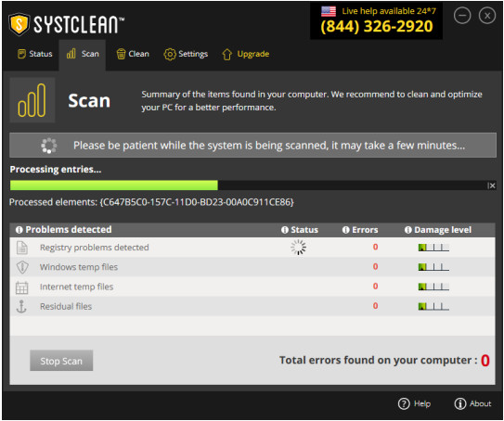
Task: Click Windows temp files damage level meter
Action: tap(433, 267)
